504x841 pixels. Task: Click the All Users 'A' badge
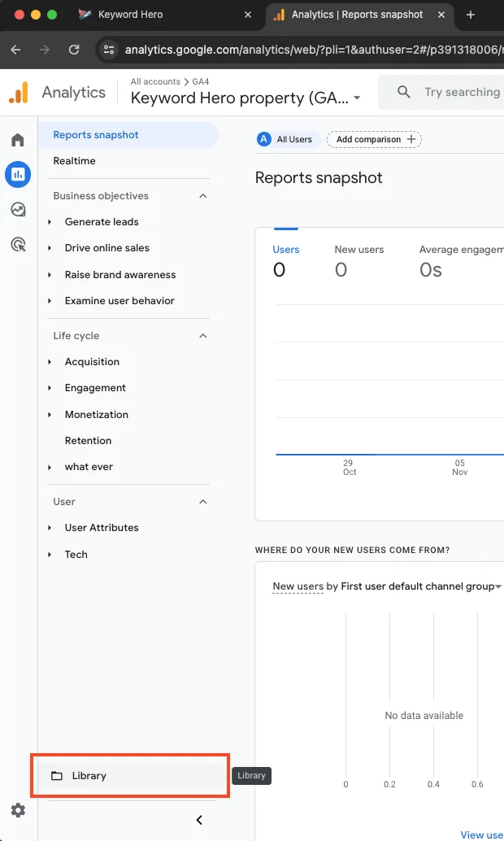(264, 139)
